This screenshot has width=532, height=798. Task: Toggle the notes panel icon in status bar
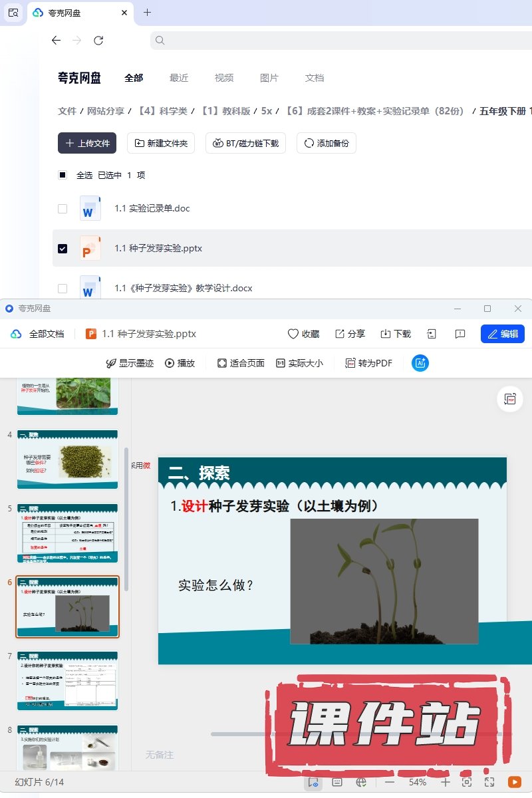337,782
